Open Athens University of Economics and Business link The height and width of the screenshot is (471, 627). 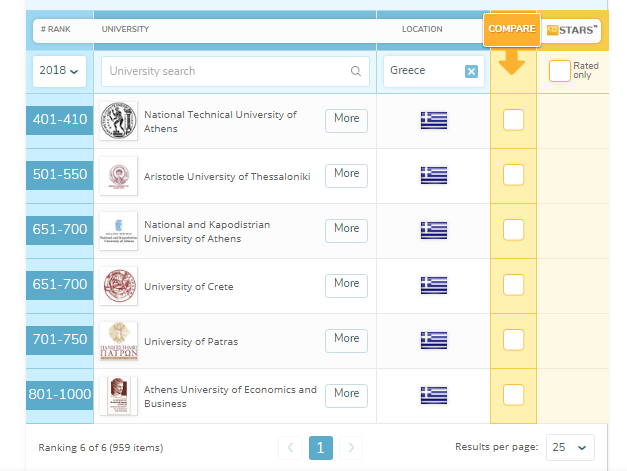(x=230, y=397)
